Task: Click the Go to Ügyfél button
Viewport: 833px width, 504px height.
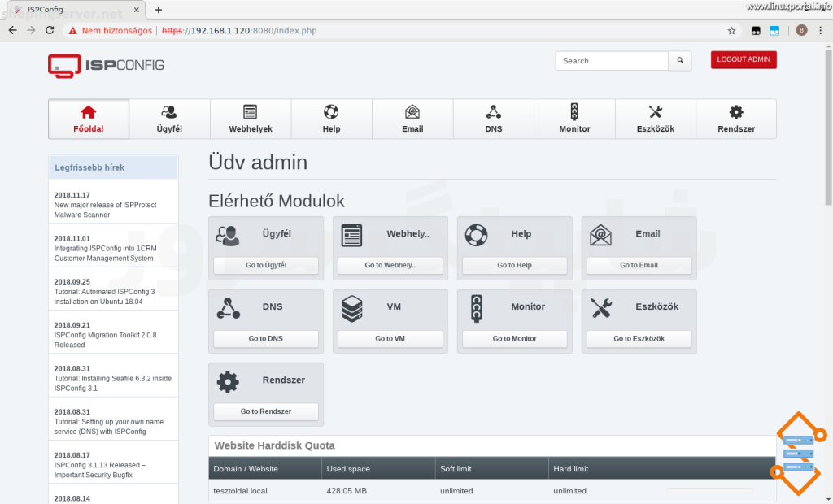Action: (266, 265)
